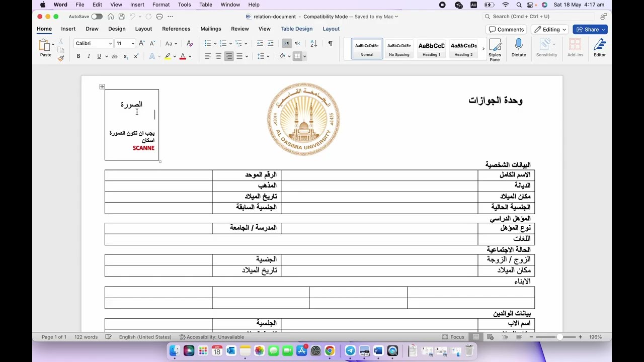
Task: Increase font size with larger A icon
Action: pyautogui.click(x=142, y=43)
